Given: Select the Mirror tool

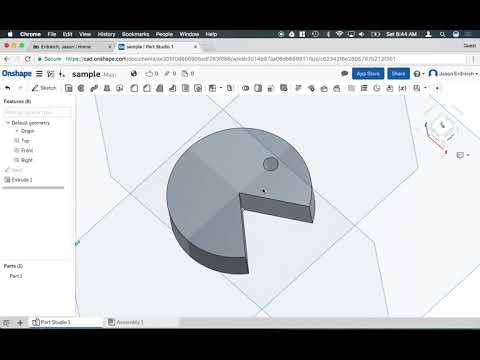Looking at the screenshot, I should click(x=230, y=88).
